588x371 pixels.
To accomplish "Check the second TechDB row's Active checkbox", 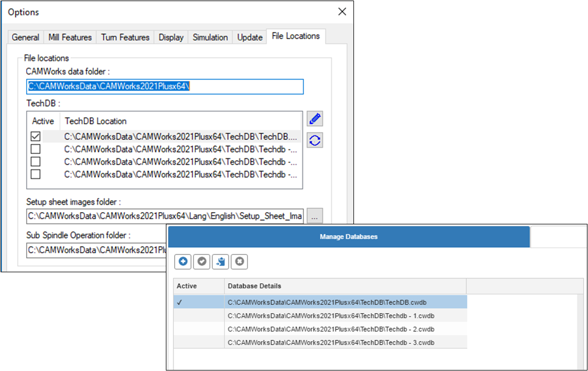I will tap(36, 149).
